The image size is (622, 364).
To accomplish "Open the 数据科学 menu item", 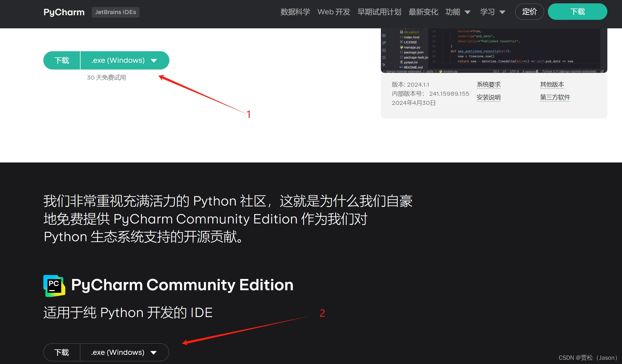I will (295, 12).
